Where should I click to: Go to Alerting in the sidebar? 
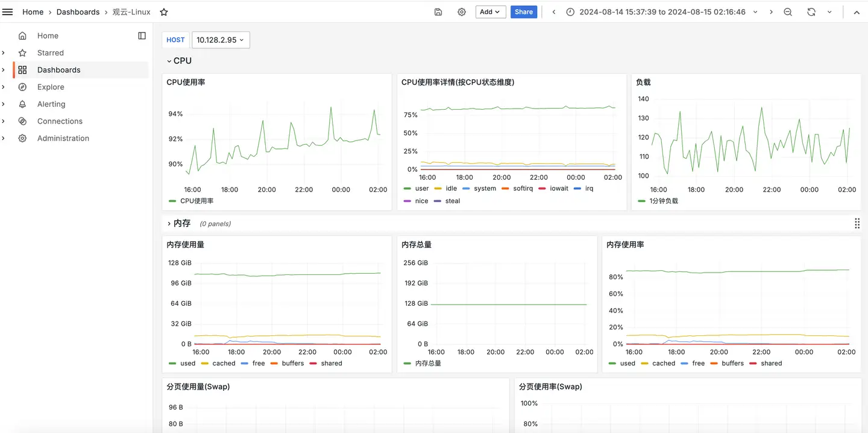pos(51,104)
